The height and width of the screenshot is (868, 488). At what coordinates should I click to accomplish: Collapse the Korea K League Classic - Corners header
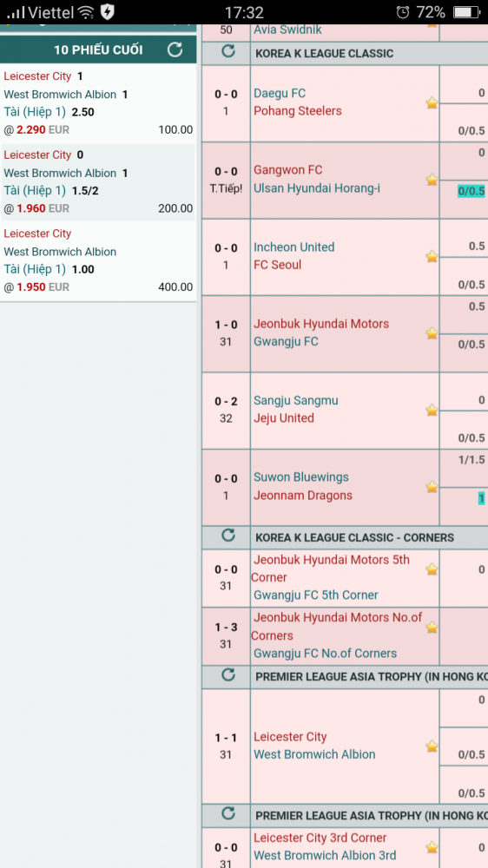(x=354, y=537)
